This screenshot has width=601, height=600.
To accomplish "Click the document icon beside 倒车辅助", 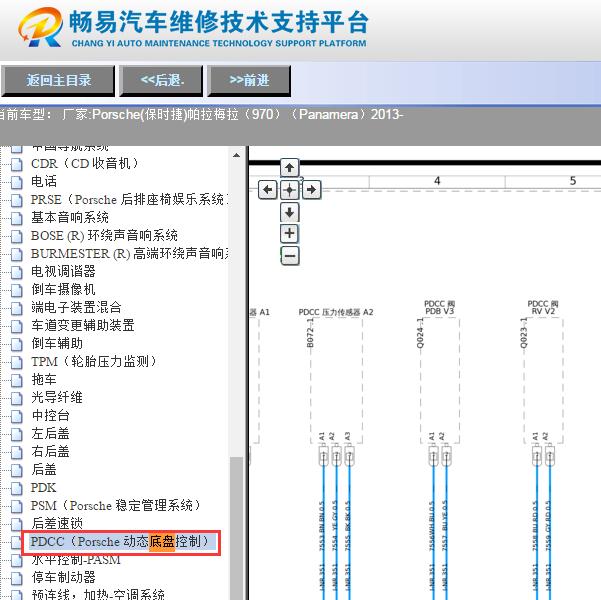I will (x=16, y=344).
